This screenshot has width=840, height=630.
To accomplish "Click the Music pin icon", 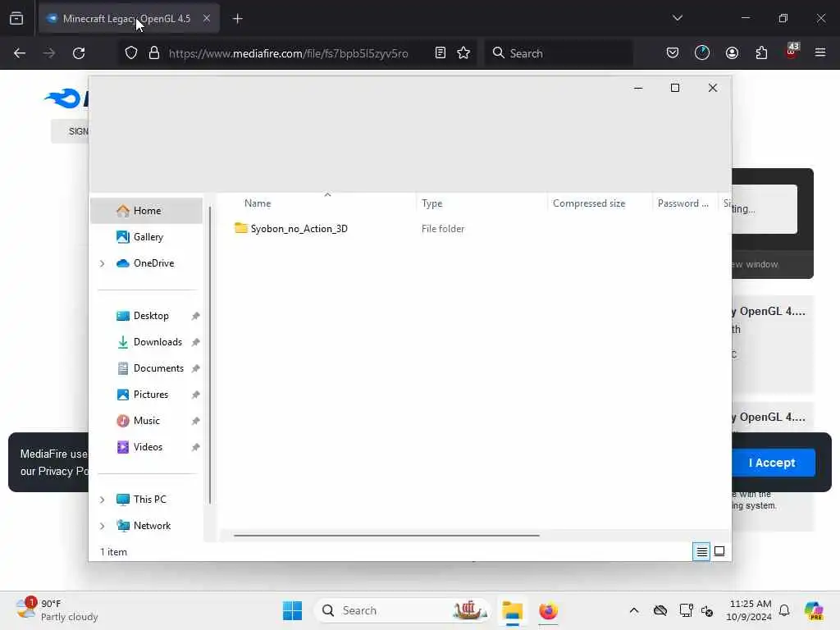I will point(195,421).
